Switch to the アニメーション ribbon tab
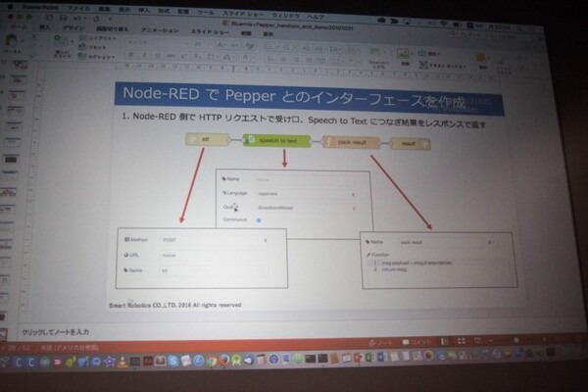This screenshot has height=392, width=588. 159,30
